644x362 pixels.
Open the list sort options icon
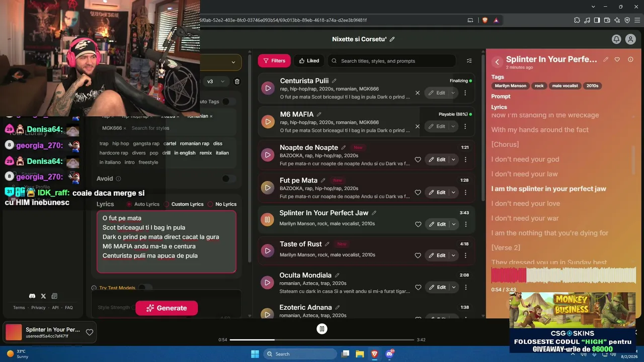(469, 61)
